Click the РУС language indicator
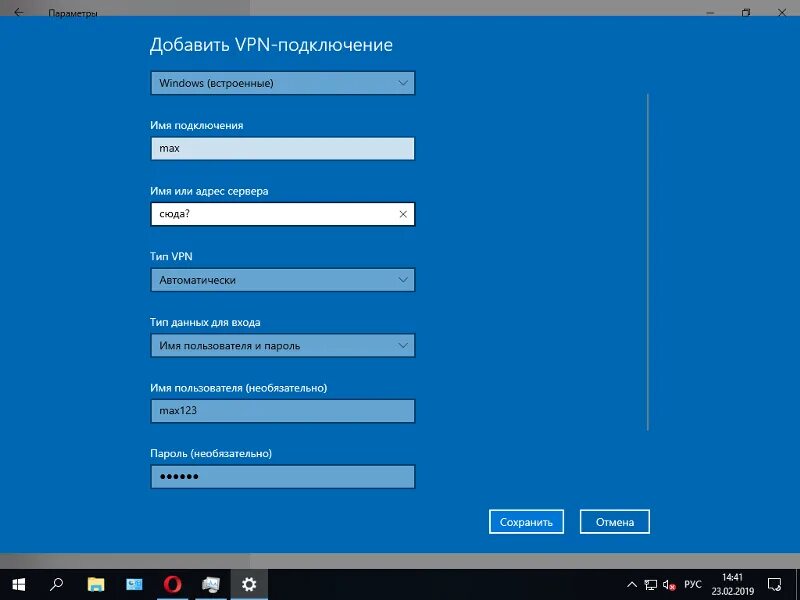 click(x=692, y=585)
